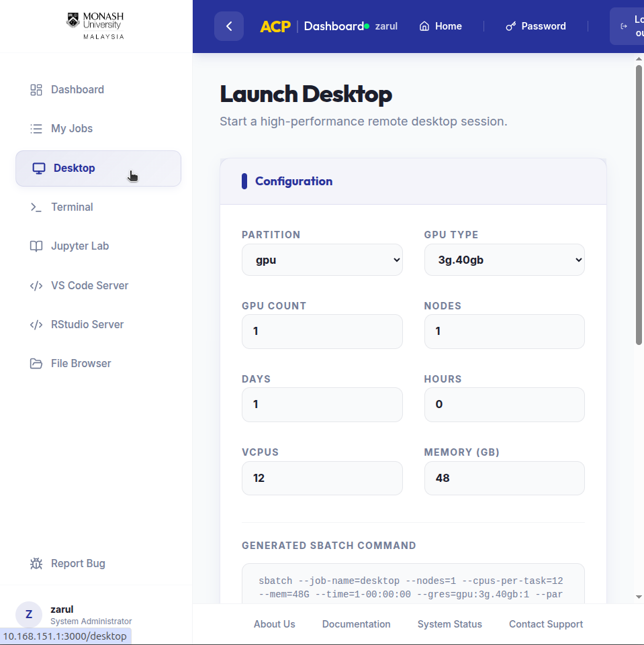Visit the System Status footer link

pyautogui.click(x=449, y=624)
